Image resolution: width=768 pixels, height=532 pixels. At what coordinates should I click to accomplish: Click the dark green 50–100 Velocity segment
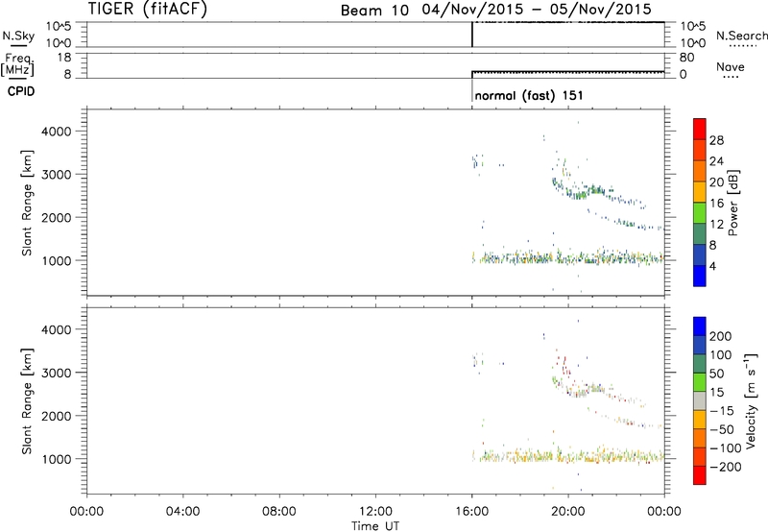point(700,364)
